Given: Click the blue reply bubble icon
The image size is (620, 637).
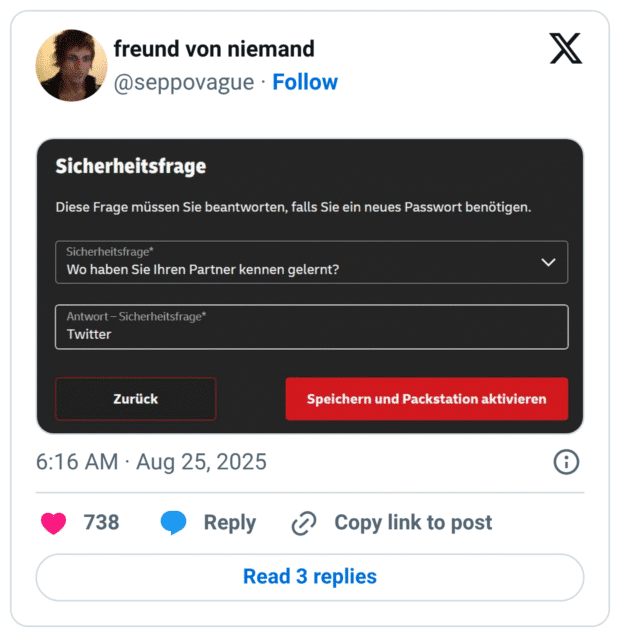Looking at the screenshot, I should click(174, 522).
